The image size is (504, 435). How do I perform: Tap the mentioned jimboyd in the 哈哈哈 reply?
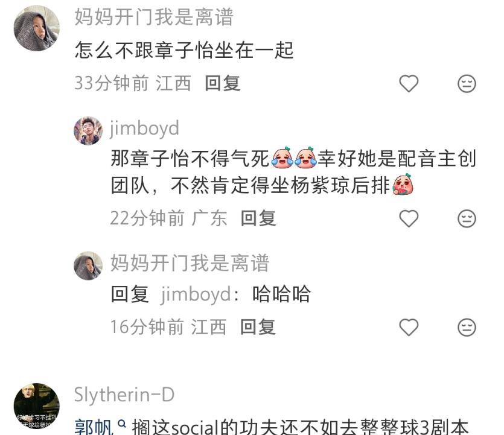[196, 294]
